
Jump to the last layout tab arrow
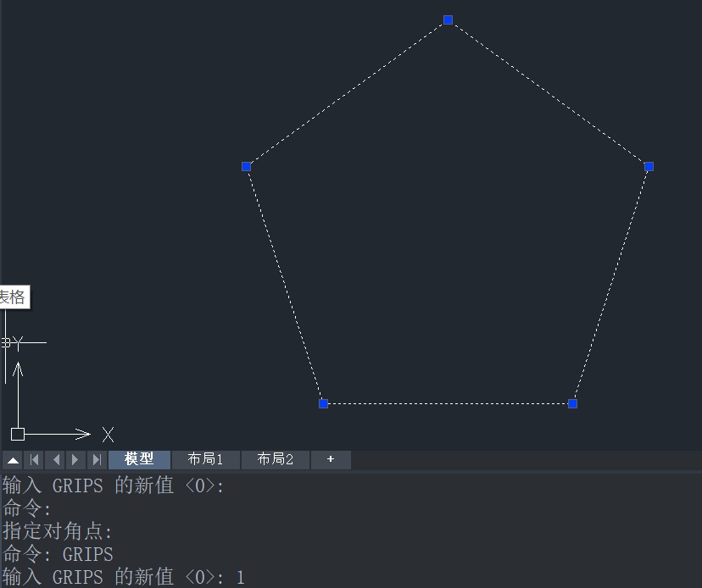tap(97, 459)
